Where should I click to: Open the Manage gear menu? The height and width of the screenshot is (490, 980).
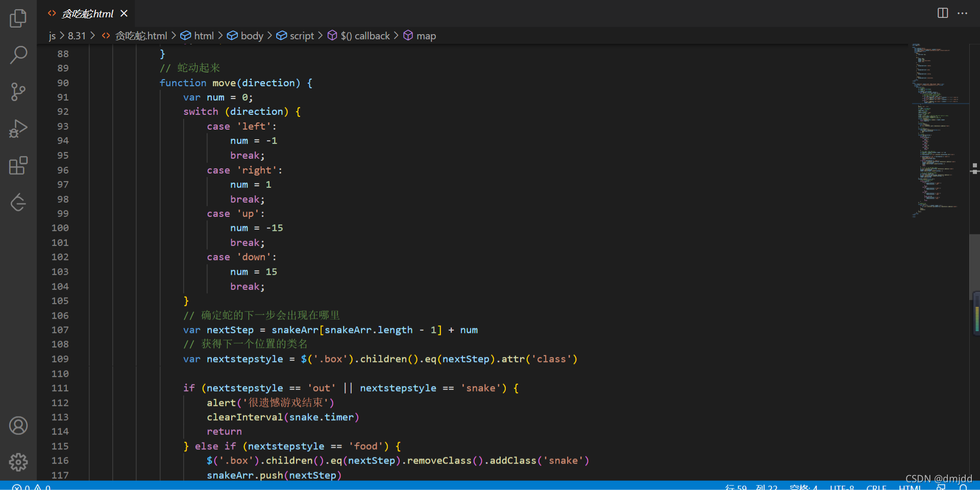pyautogui.click(x=18, y=462)
